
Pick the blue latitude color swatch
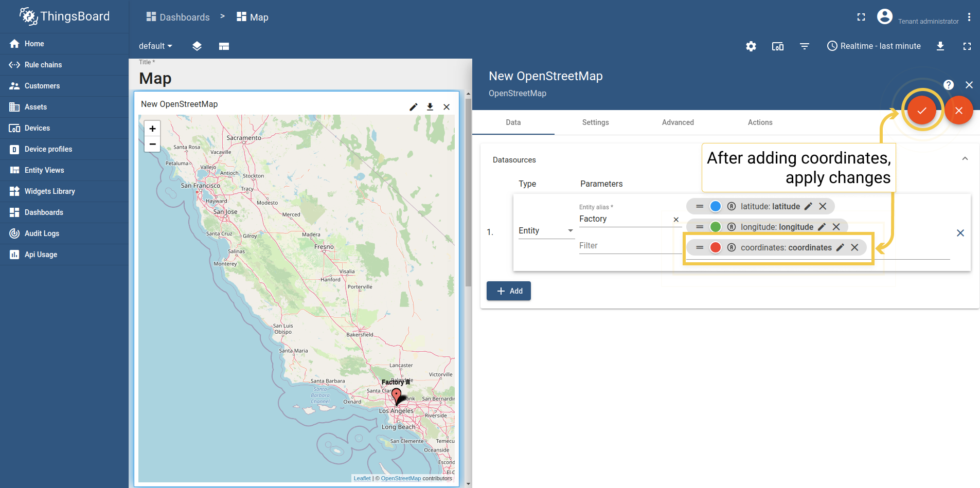[716, 206]
